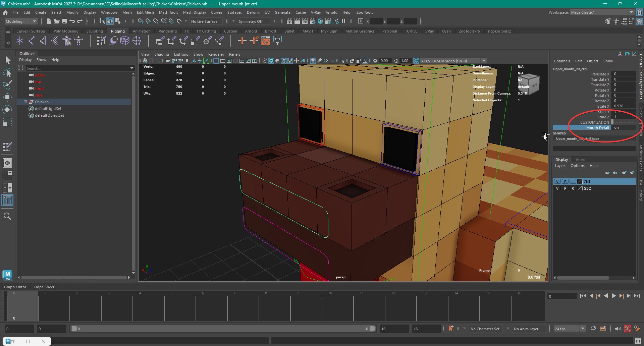Screen dimensions: 644x346
Task: Toggle loop playback icon
Action: click(593, 329)
